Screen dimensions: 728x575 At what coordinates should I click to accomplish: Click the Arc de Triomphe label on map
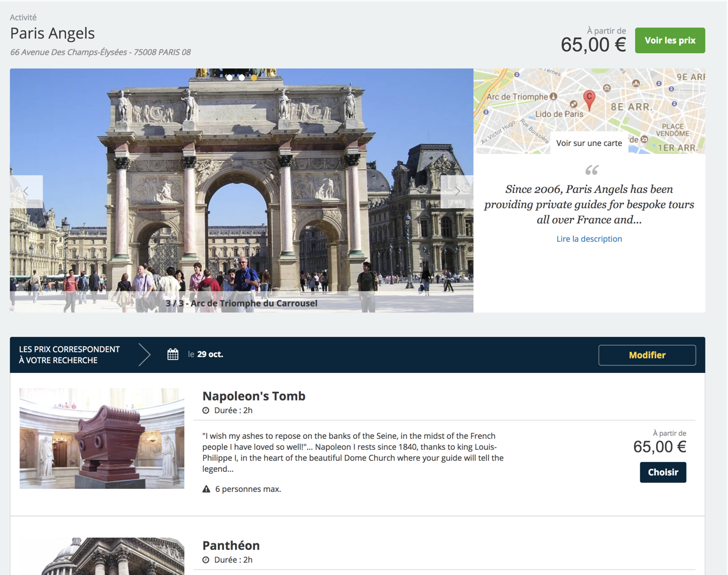pyautogui.click(x=517, y=96)
